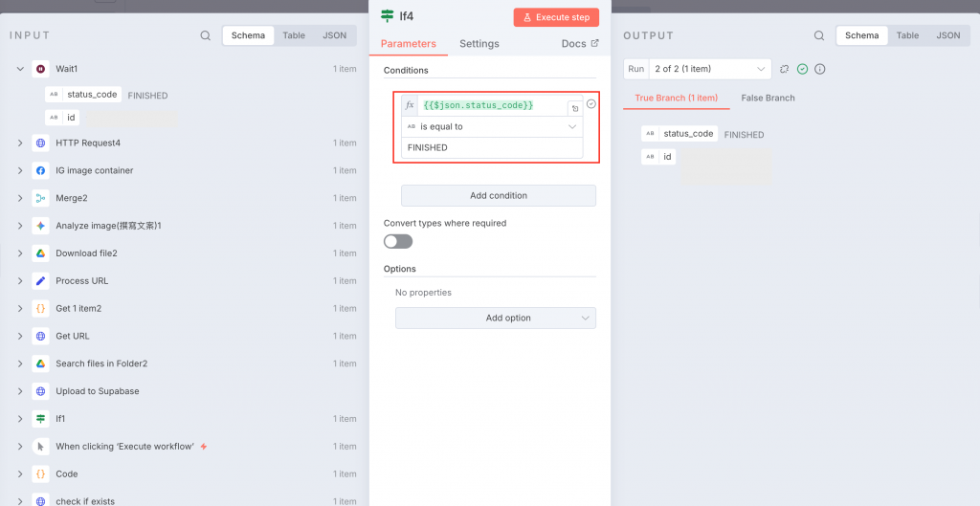Expand the Code node
The height and width of the screenshot is (506, 980).
point(20,473)
